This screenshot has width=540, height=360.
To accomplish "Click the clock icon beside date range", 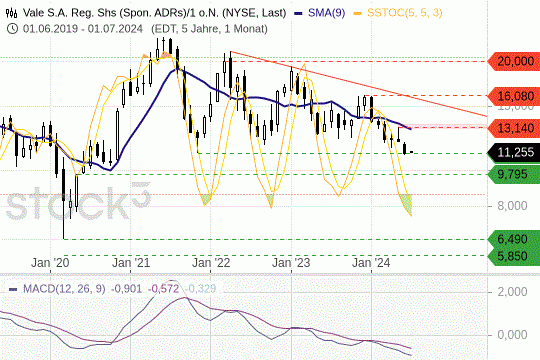I will click(12, 29).
